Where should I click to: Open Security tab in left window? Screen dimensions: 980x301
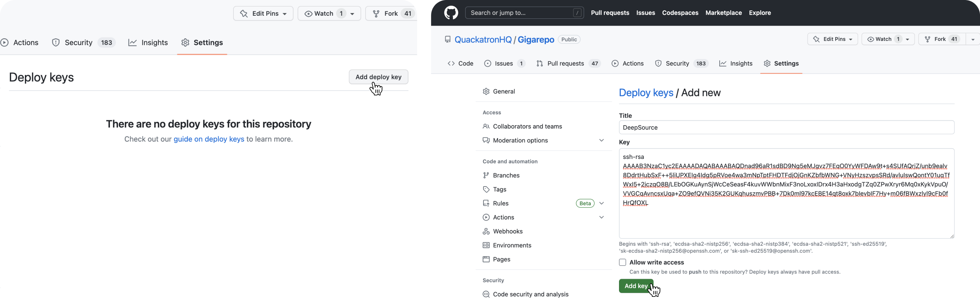[83, 43]
